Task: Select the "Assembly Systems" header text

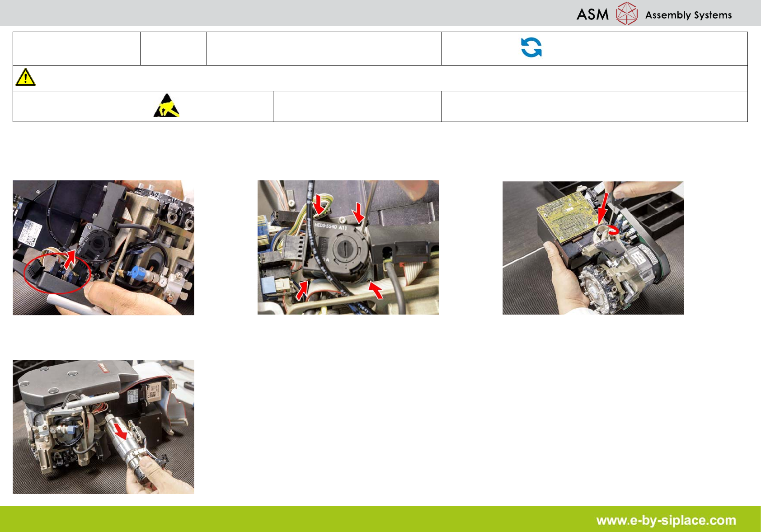Action: pos(688,15)
